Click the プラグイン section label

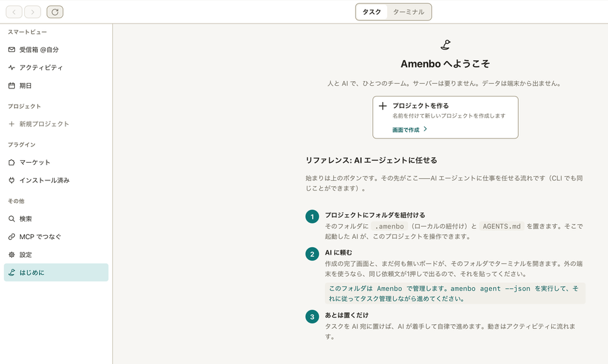pyautogui.click(x=22, y=145)
